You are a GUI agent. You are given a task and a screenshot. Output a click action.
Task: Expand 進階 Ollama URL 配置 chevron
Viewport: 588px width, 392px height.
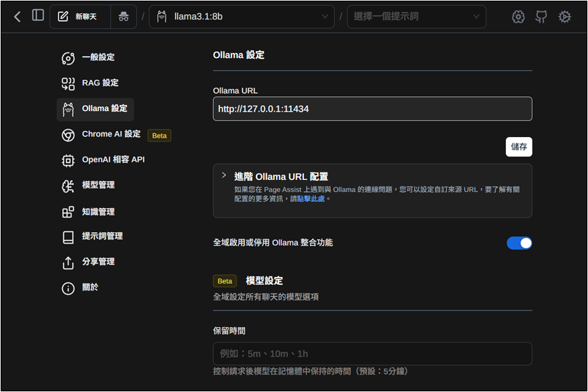pyautogui.click(x=224, y=175)
